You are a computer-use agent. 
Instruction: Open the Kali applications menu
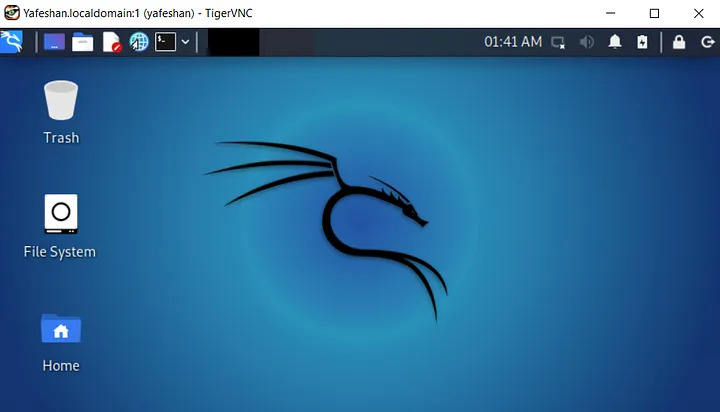coord(12,42)
